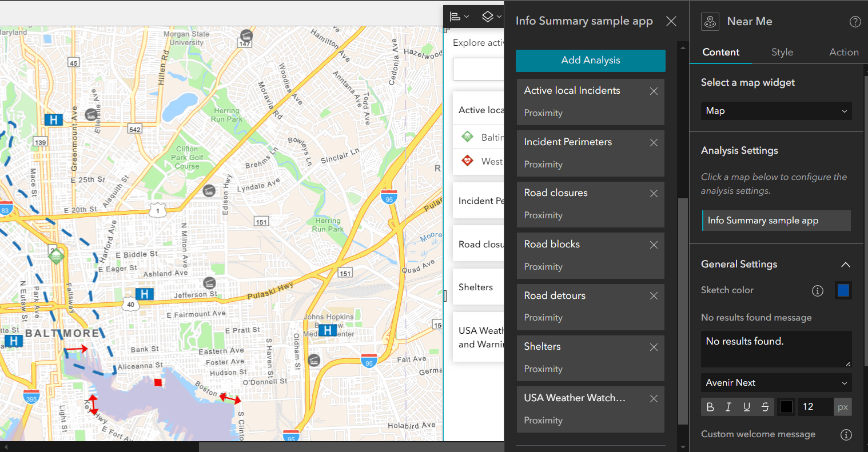Open the Select a map widget dropdown
Viewport: 868px width, 452px height.
coord(776,111)
